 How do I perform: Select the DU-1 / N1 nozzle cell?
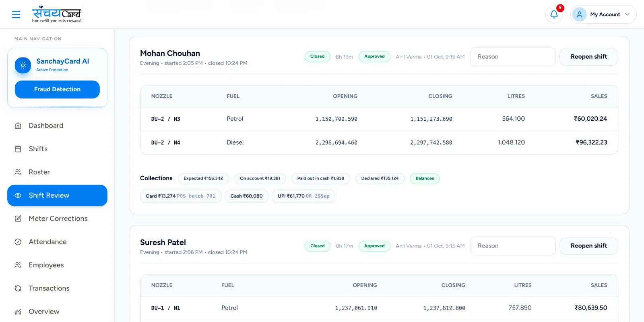[166, 308]
